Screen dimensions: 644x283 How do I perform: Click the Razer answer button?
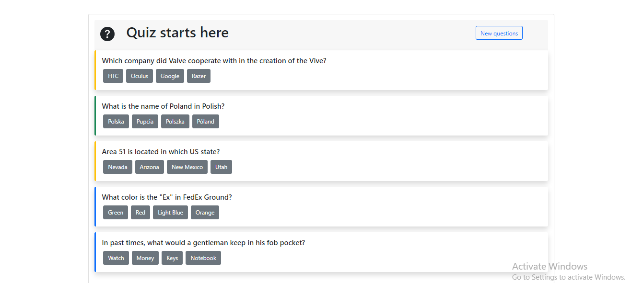[x=199, y=76]
